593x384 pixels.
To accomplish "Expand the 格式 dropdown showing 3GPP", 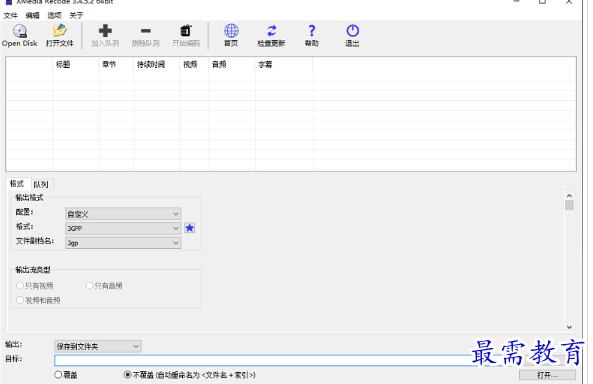I will point(123,228).
